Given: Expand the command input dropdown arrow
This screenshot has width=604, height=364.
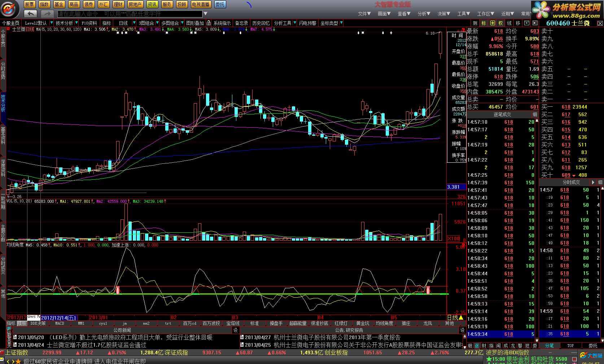Looking at the screenshot, I should 205,14.
